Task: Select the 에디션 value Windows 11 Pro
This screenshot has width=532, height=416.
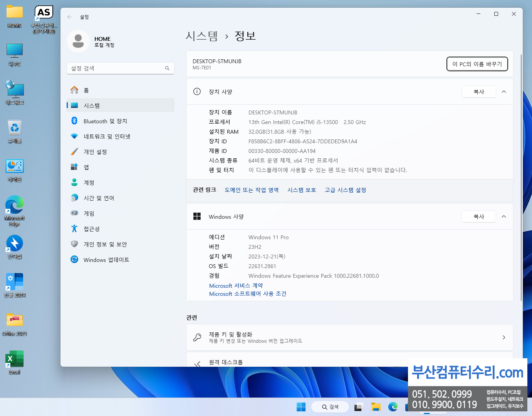Action: tap(269, 237)
